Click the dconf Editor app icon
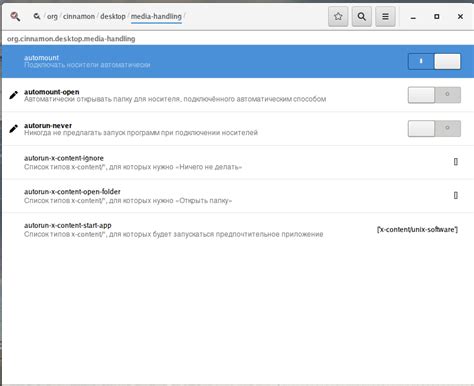 15,16
